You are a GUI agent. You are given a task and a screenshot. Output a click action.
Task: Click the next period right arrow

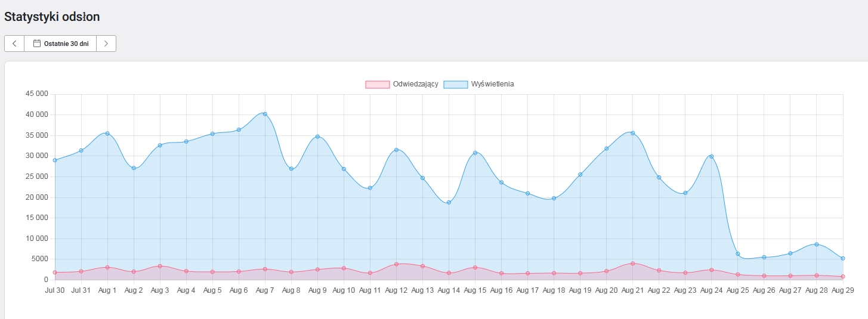point(106,44)
